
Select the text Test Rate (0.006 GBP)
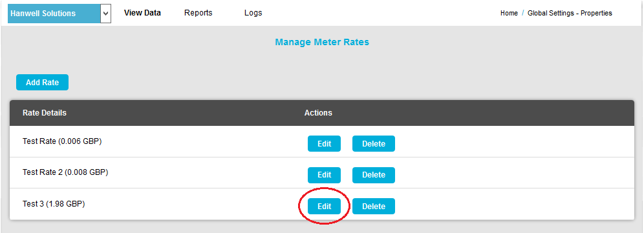[x=62, y=141]
